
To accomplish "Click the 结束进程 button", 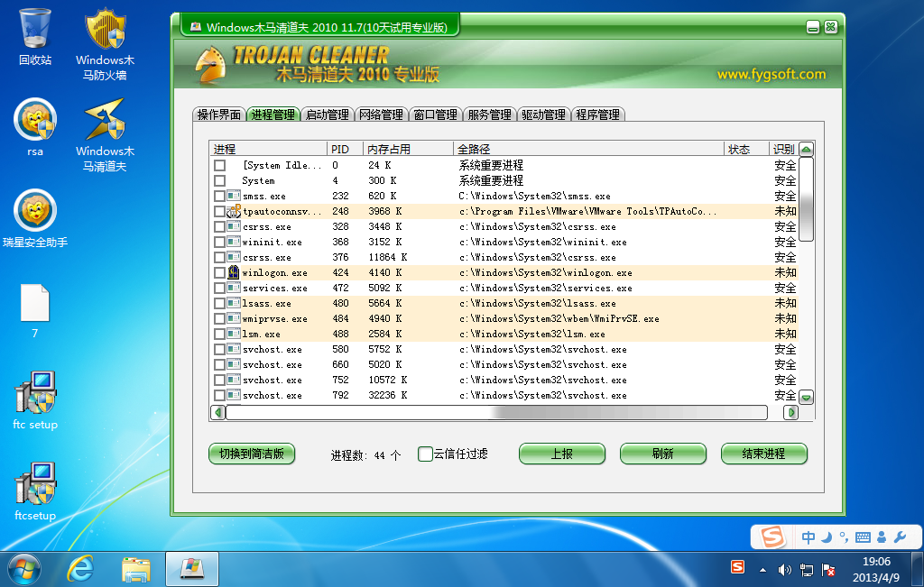I will click(763, 454).
